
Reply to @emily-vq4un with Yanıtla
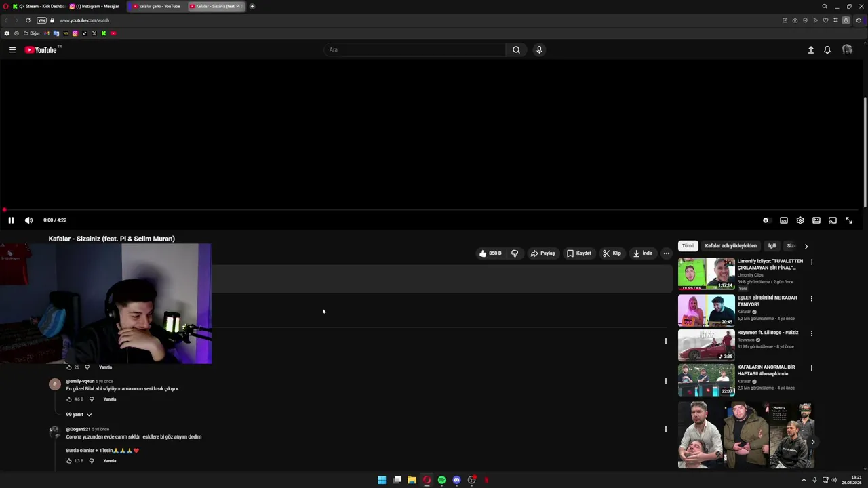pyautogui.click(x=110, y=399)
